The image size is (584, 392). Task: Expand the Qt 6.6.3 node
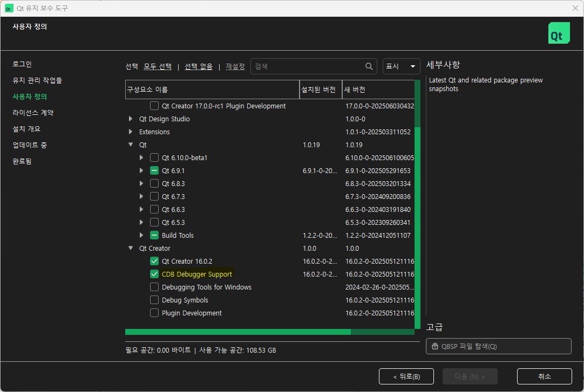point(141,209)
